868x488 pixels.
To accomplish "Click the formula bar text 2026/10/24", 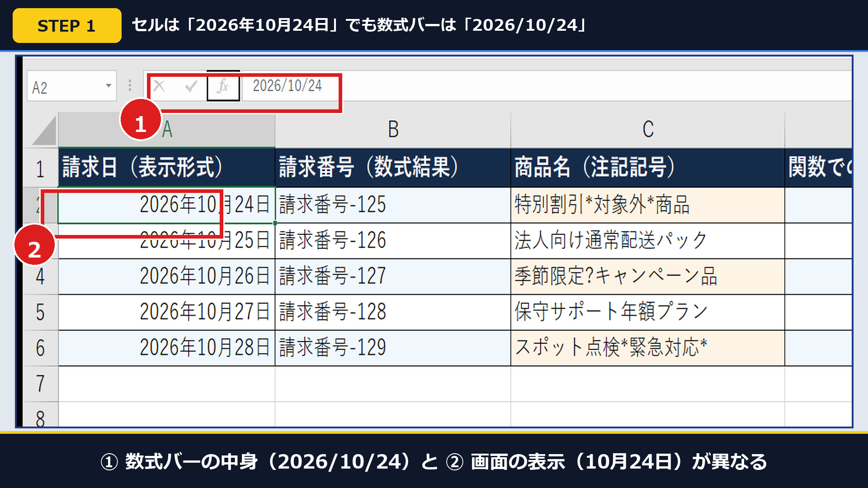I will click(x=287, y=85).
